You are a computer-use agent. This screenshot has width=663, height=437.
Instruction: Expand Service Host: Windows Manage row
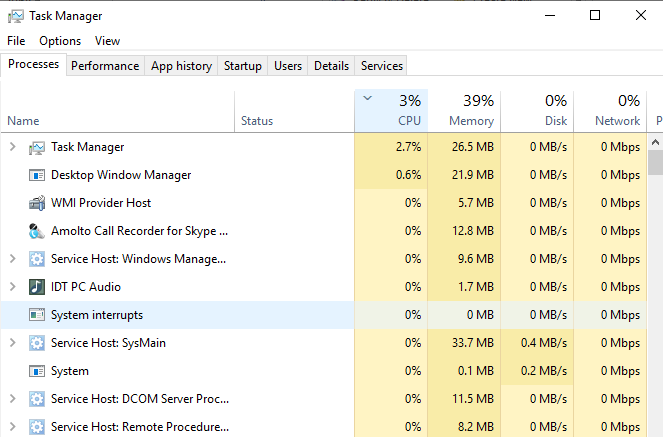tap(13, 259)
